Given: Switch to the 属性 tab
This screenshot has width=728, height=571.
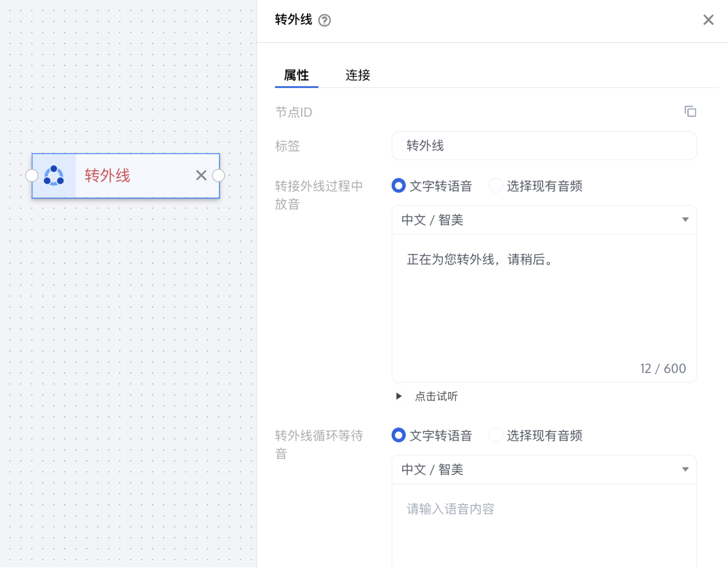Looking at the screenshot, I should coord(296,75).
